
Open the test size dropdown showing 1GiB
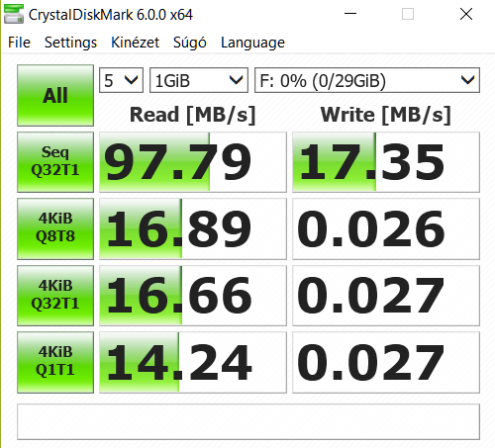199,80
